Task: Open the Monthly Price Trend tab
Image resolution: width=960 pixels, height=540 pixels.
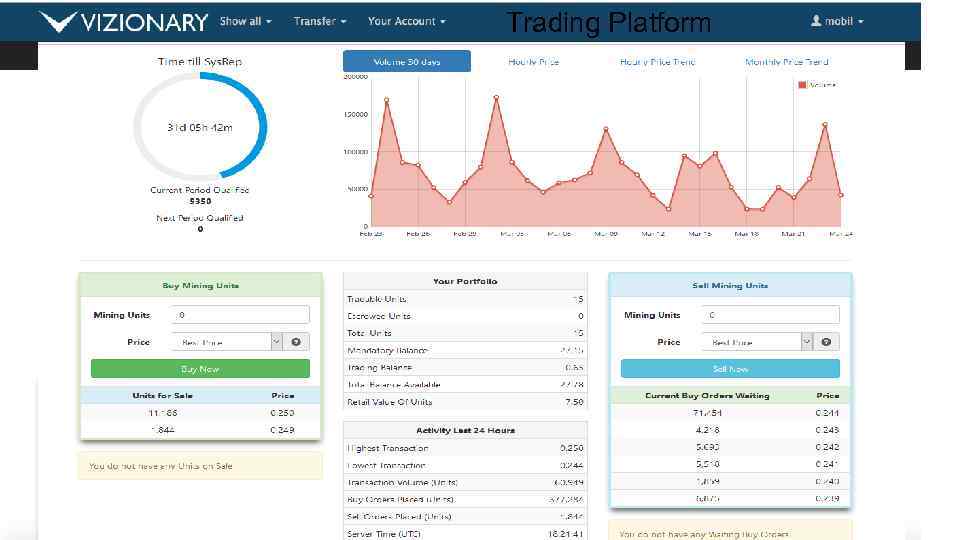Action: (787, 62)
